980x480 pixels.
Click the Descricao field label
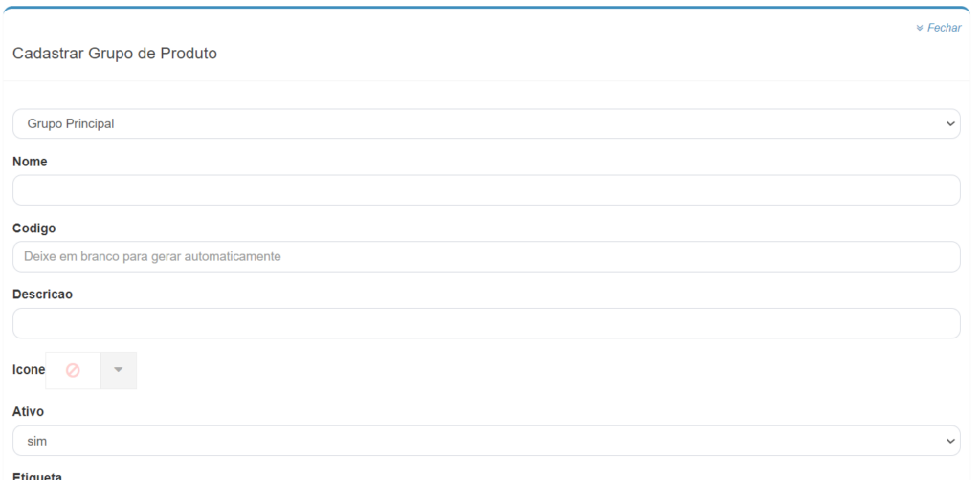pos(43,295)
